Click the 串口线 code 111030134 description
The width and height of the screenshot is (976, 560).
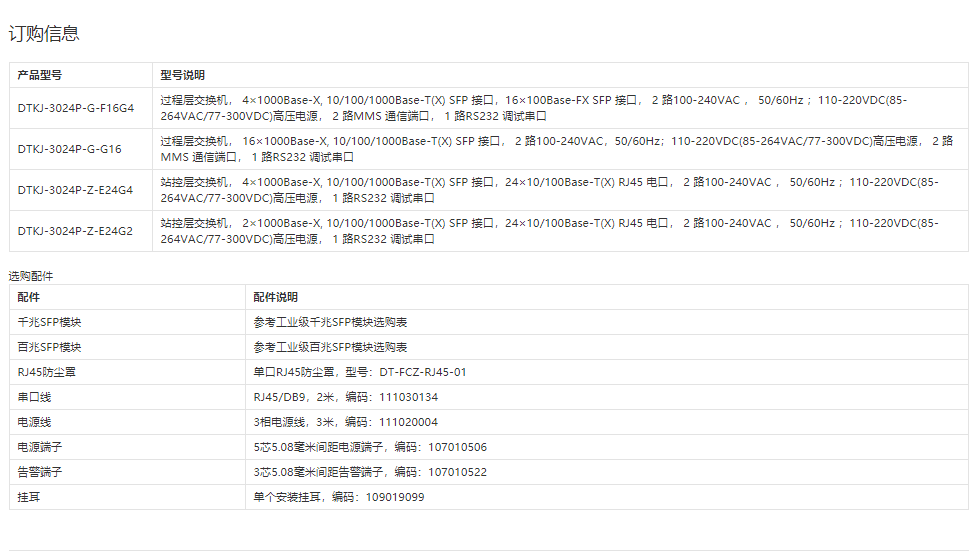pyautogui.click(x=346, y=397)
